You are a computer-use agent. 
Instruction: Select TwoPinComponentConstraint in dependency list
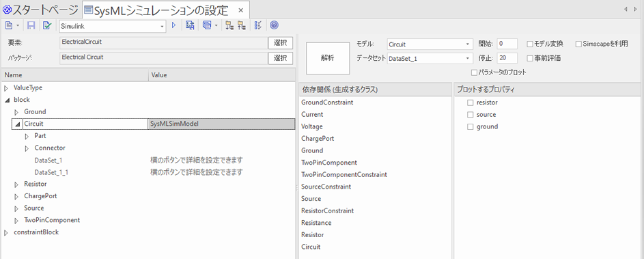coord(344,175)
